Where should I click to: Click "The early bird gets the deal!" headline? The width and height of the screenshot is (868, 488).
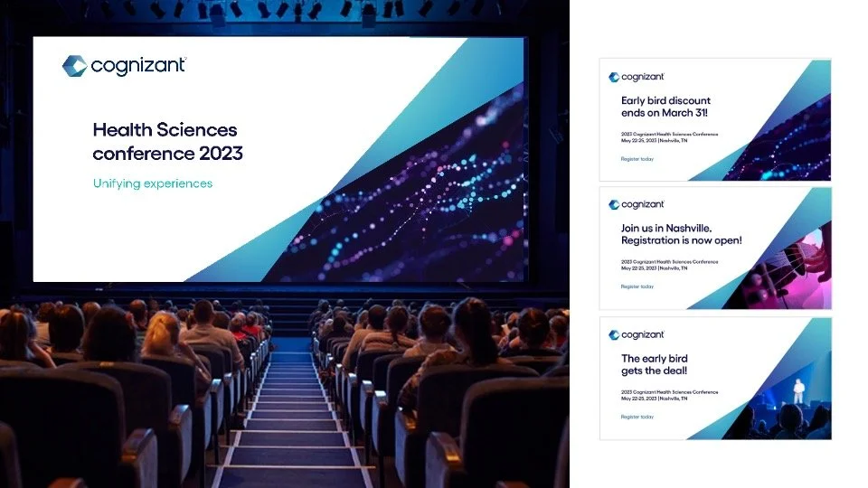coord(655,364)
